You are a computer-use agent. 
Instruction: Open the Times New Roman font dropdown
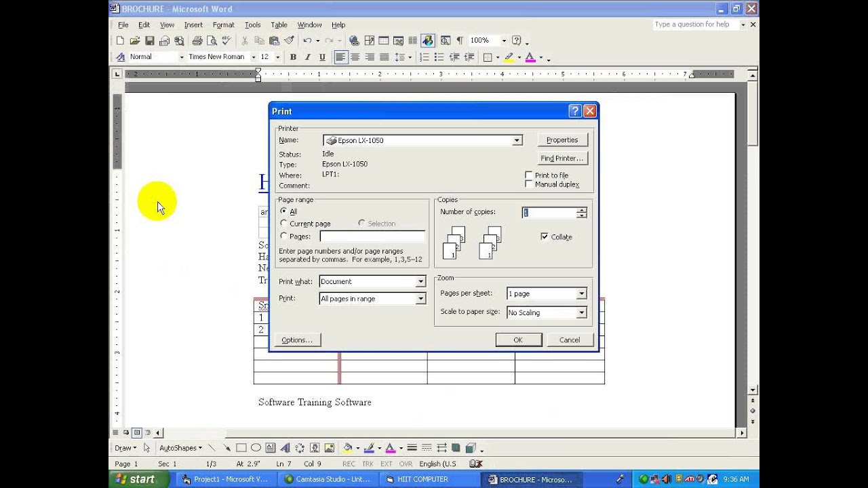pos(253,57)
